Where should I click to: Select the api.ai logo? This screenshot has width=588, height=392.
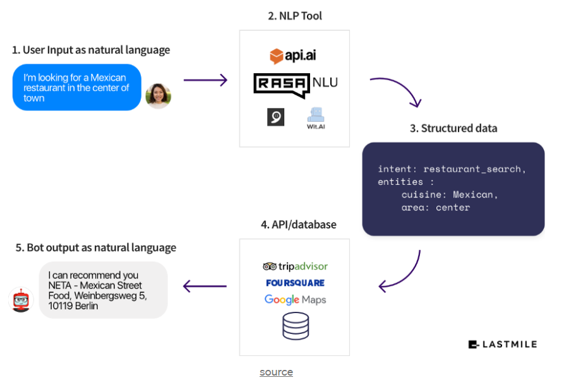coord(294,55)
